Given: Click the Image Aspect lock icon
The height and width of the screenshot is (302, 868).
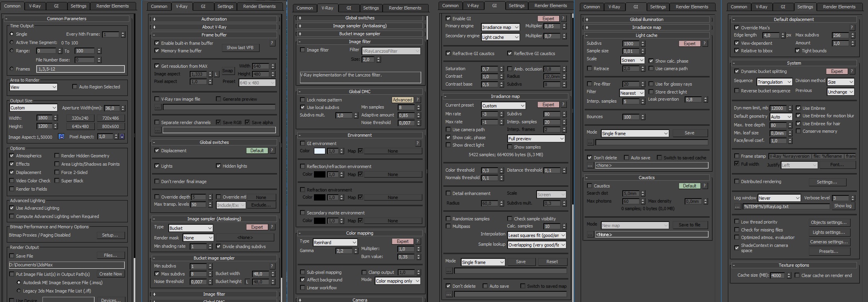Looking at the screenshot, I should coord(61,136).
